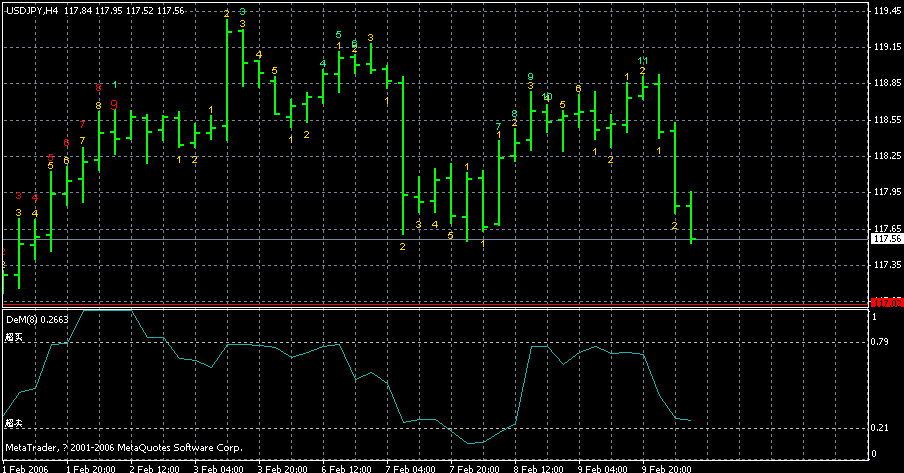Click the 118.25 price axis label
The image size is (904, 473).
886,156
